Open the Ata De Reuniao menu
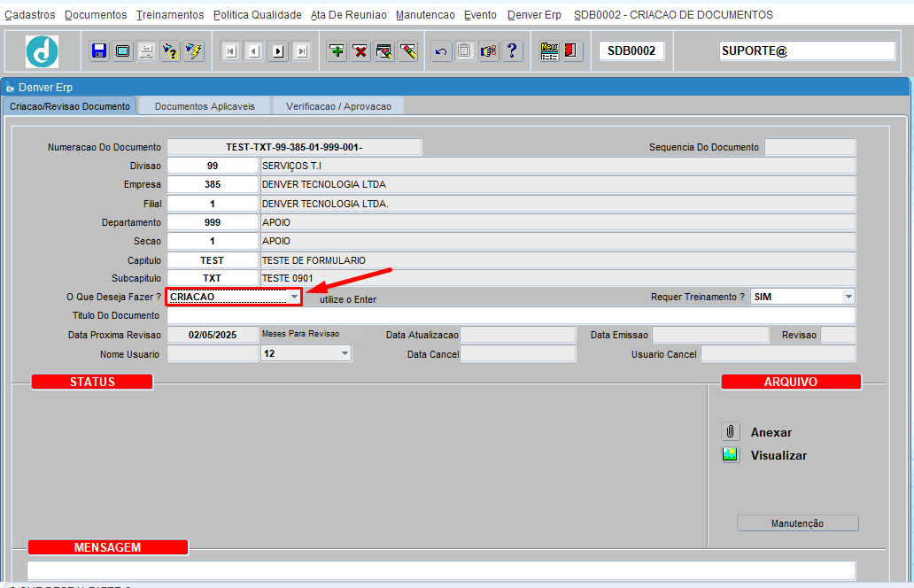The width and height of the screenshot is (914, 588). coord(349,14)
